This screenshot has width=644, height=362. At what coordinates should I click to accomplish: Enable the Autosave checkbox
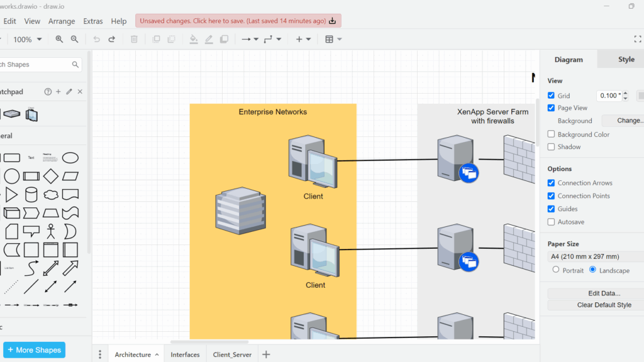pyautogui.click(x=552, y=222)
